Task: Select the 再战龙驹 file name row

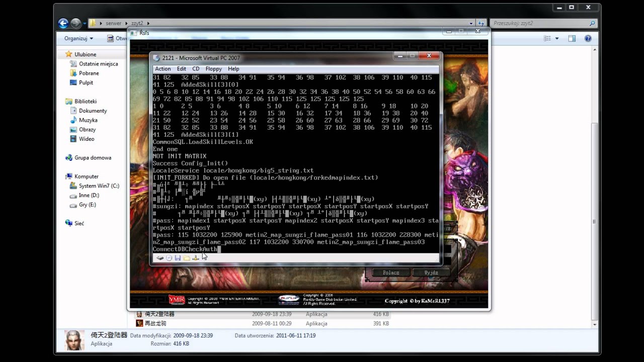Action: tap(155, 323)
